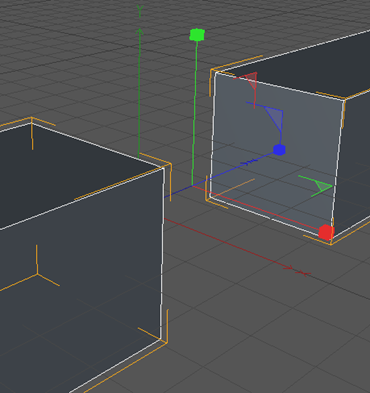Click the red triangular plane handle
The image size is (370, 393).
(251, 81)
